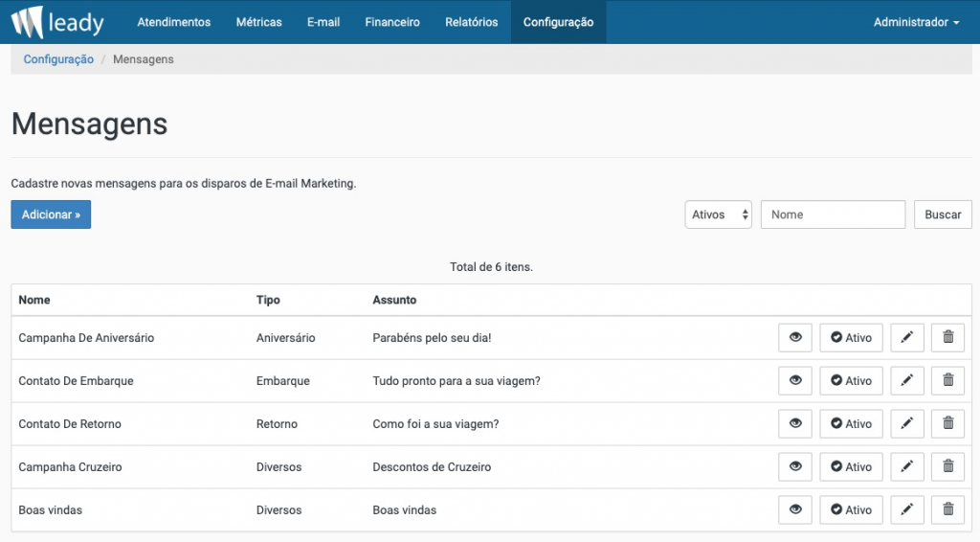Viewport: 980px width, 542px height.
Task: Open the E-mail menu item
Action: coord(323,22)
